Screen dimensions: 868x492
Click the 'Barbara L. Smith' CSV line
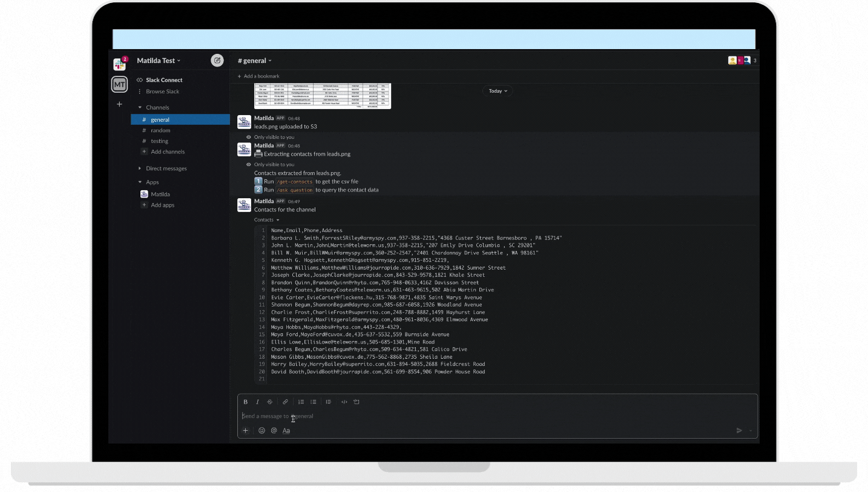point(416,238)
